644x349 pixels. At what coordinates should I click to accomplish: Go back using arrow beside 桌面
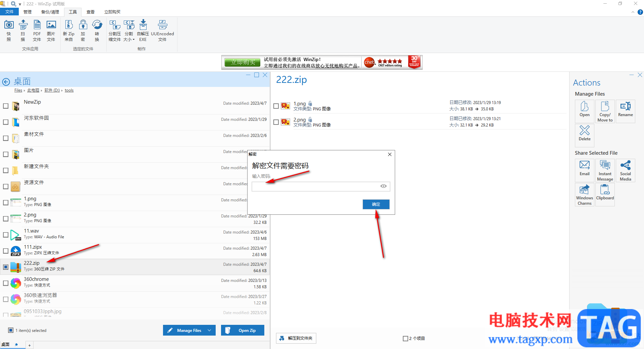[6, 82]
